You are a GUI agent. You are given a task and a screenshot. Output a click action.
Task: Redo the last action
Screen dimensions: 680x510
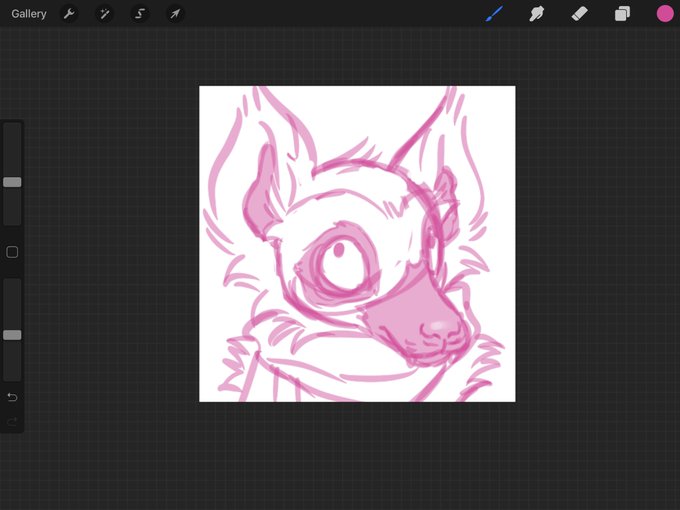click(x=12, y=422)
